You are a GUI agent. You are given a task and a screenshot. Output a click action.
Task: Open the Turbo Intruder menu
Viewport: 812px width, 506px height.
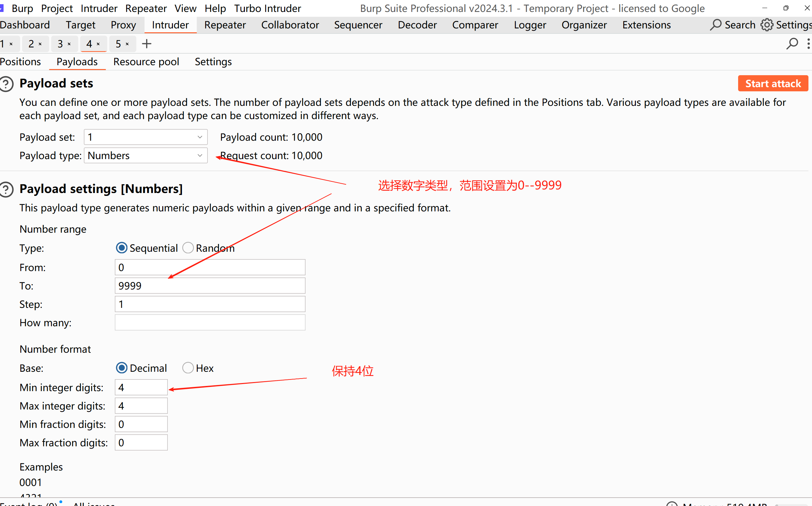point(267,8)
